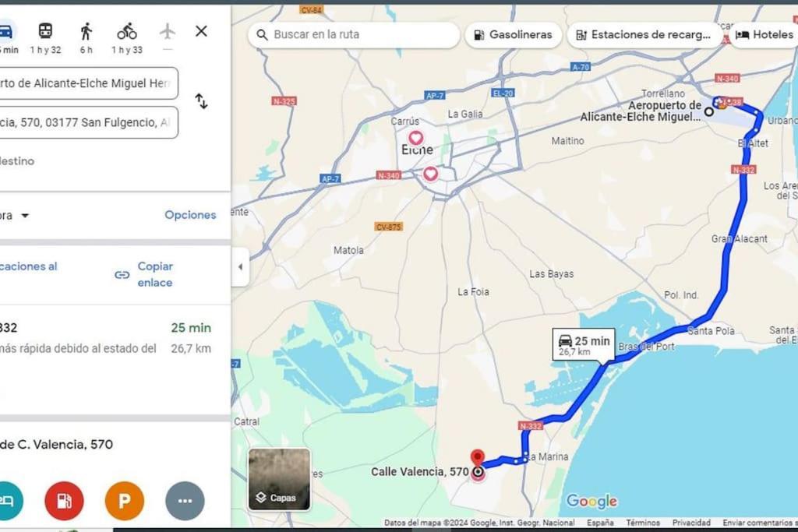
Task: Open the departure time dropdown arrow
Action: point(25,216)
